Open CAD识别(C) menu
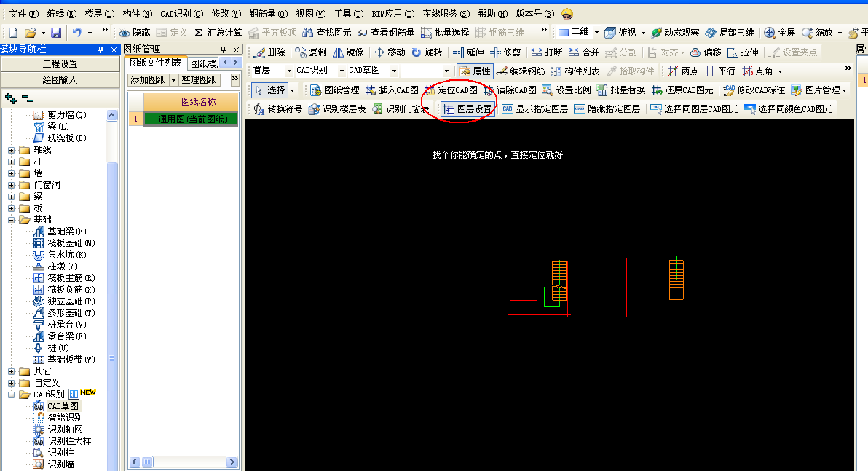Viewport: 868px width, 471px height. pyautogui.click(x=181, y=13)
